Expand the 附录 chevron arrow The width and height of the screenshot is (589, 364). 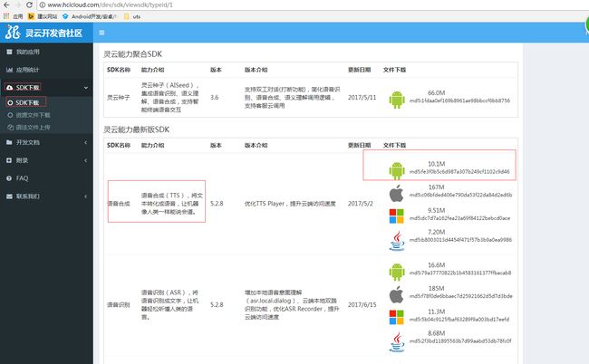[86, 160]
